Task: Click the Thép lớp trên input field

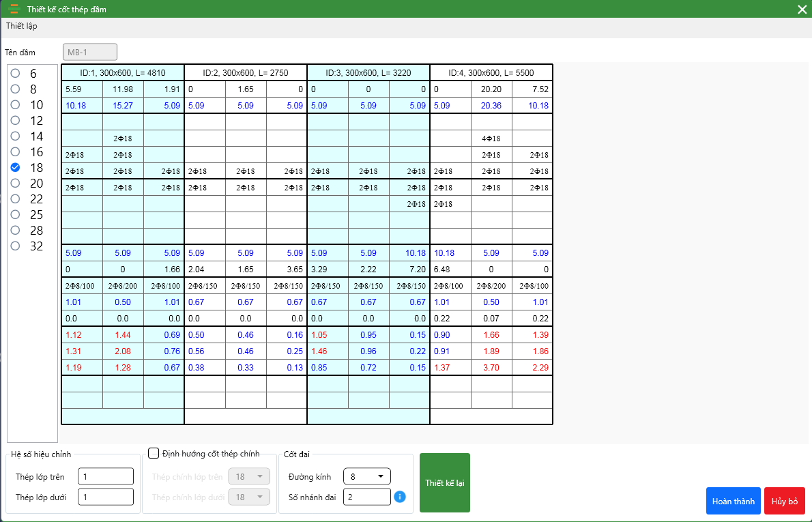Action: click(x=106, y=476)
